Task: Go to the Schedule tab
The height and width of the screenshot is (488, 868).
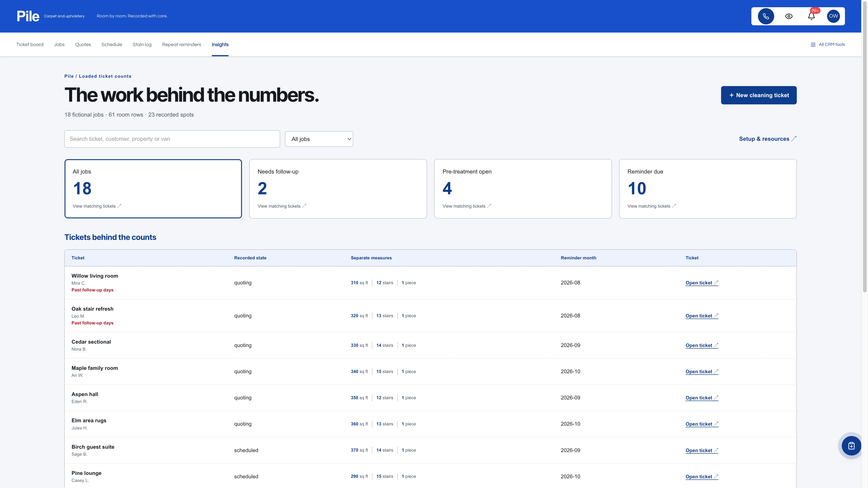Action: click(111, 45)
